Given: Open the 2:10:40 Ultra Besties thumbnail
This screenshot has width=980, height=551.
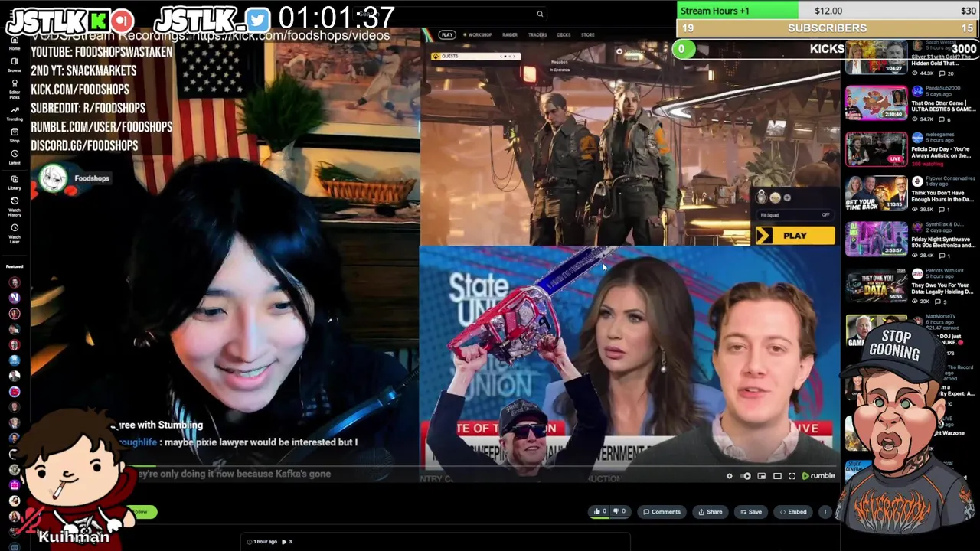Looking at the screenshot, I should [876, 104].
